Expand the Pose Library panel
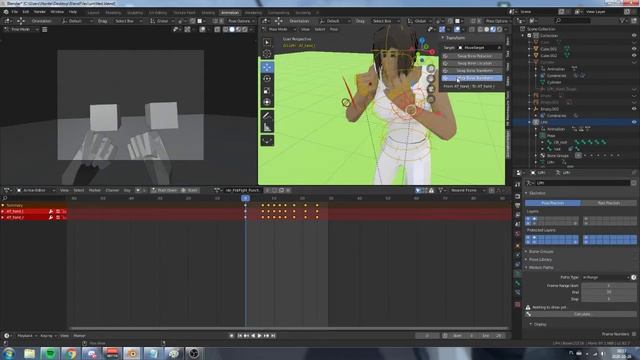The width and height of the screenshot is (640, 360). tap(540, 260)
